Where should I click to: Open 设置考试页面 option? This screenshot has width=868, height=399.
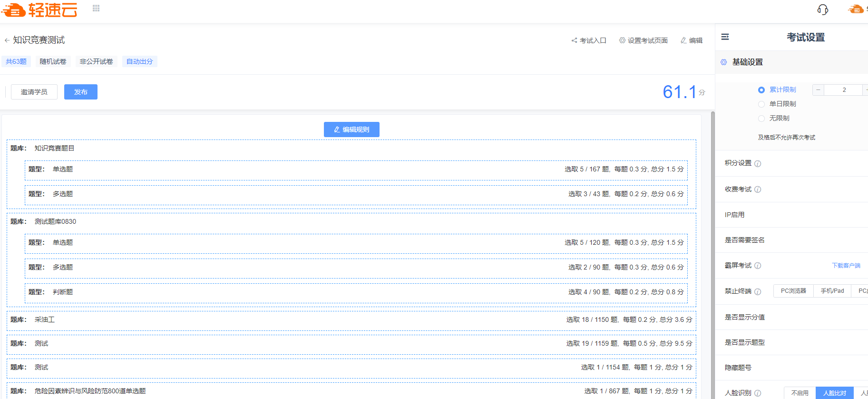click(x=643, y=40)
